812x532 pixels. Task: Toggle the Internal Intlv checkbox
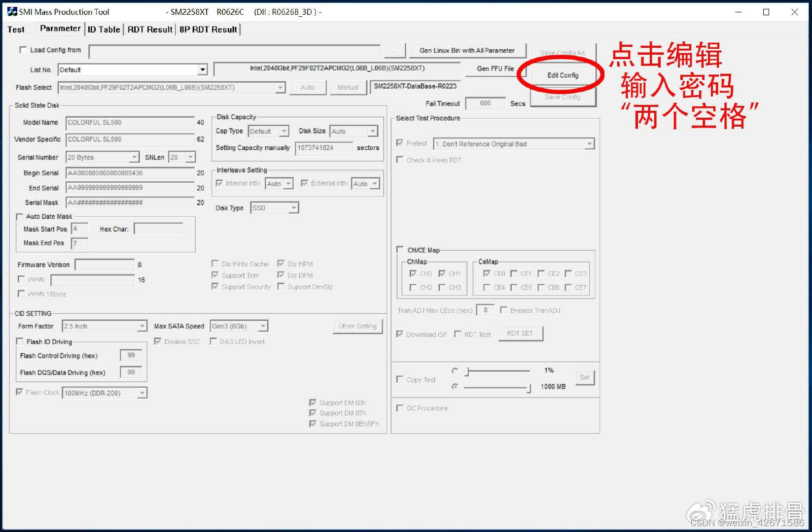click(x=219, y=183)
